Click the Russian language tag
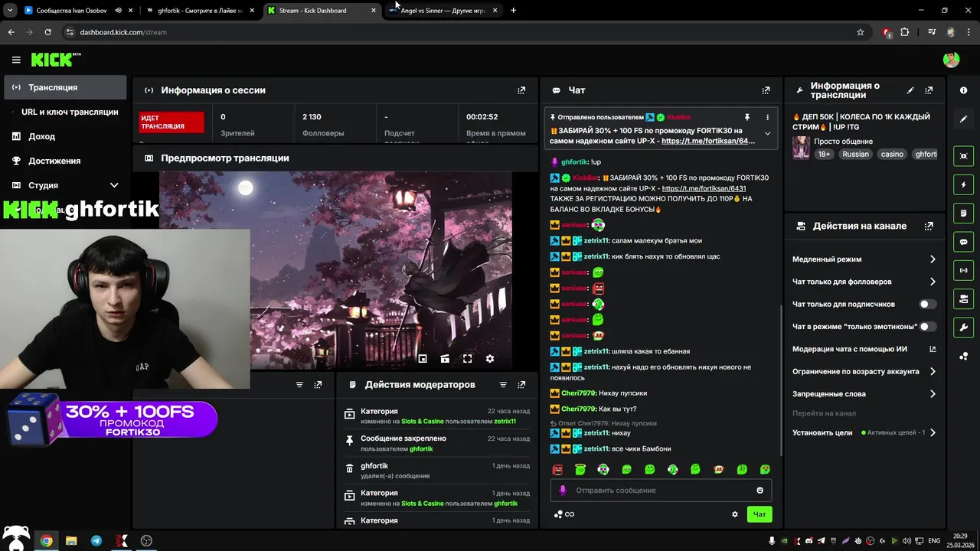 (855, 154)
